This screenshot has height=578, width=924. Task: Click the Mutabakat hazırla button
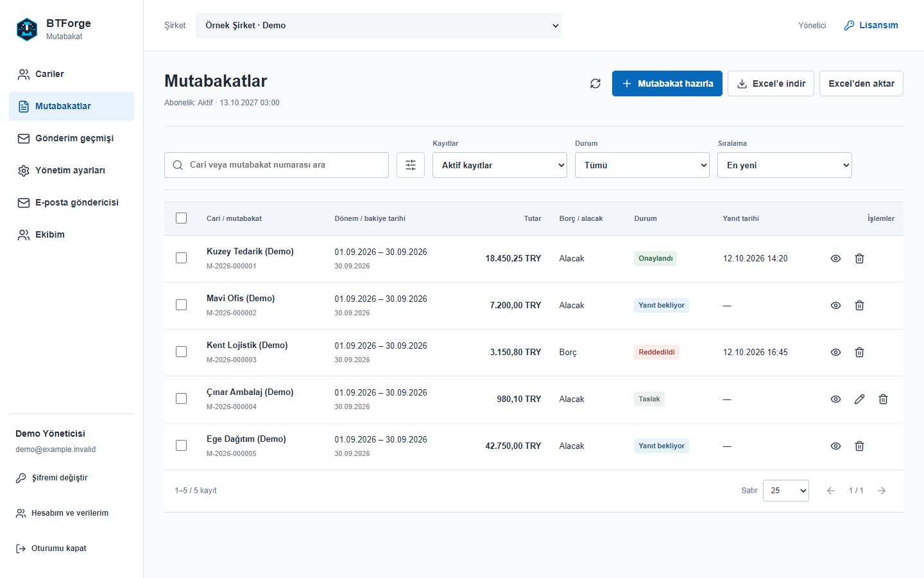[x=667, y=83]
